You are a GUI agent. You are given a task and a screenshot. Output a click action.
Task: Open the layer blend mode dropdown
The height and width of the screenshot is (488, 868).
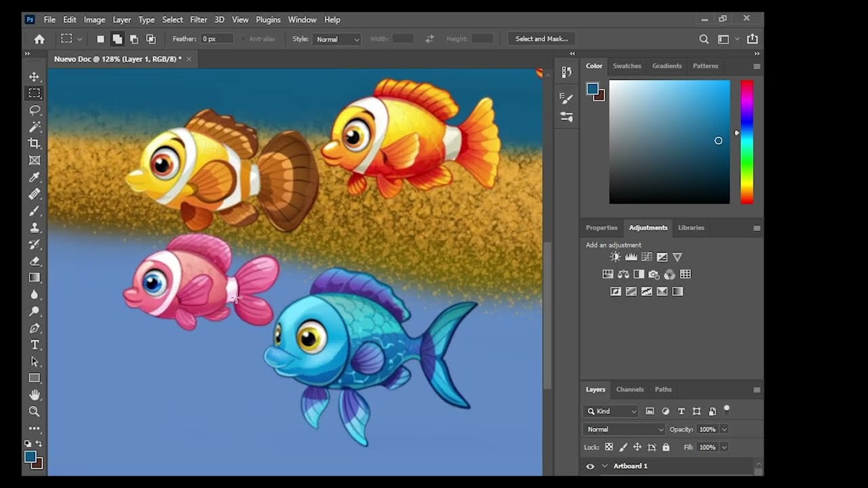click(x=625, y=429)
